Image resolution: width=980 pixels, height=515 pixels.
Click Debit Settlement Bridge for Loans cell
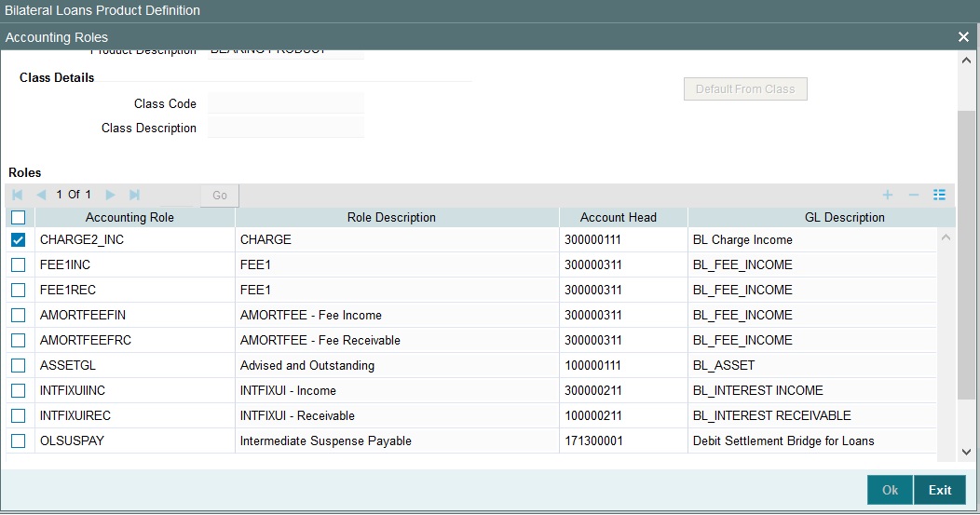812,440
